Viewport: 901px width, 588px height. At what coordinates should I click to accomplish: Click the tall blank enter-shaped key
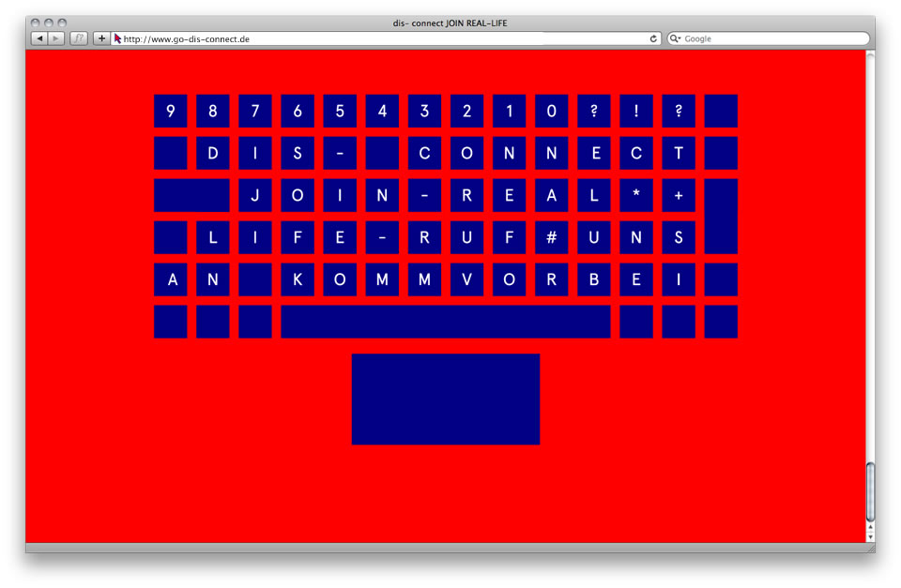point(721,217)
